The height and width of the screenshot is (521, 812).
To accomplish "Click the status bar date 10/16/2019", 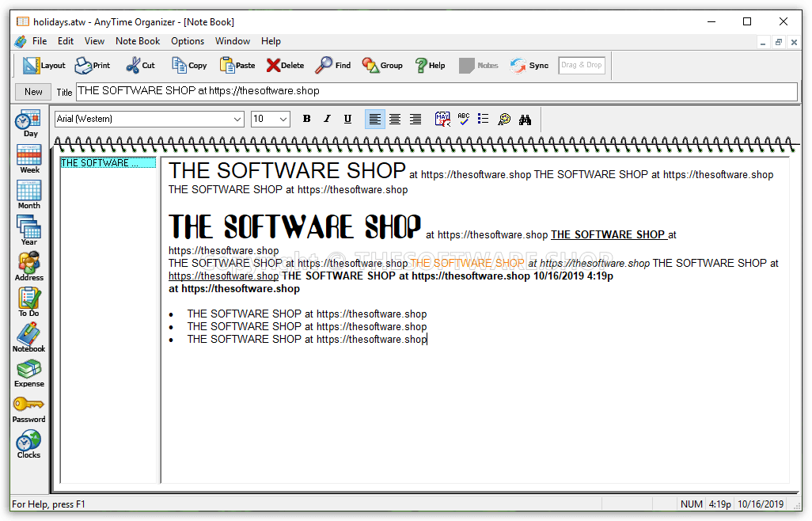I will pos(761,504).
